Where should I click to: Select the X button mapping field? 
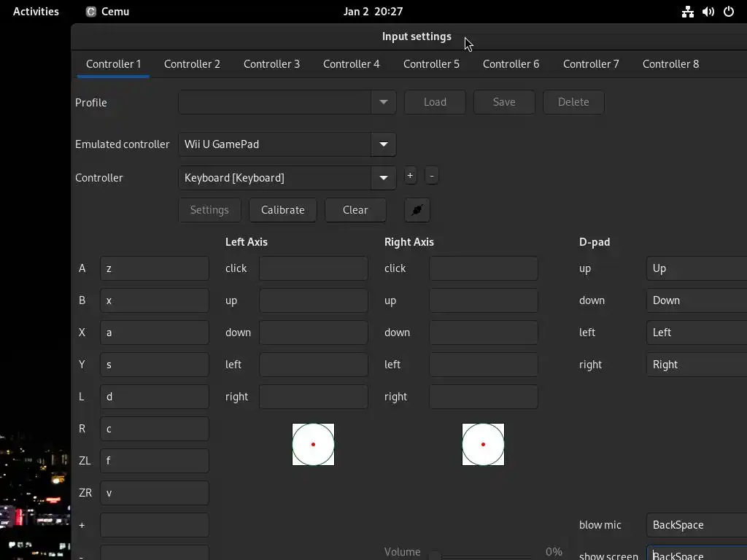[155, 332]
